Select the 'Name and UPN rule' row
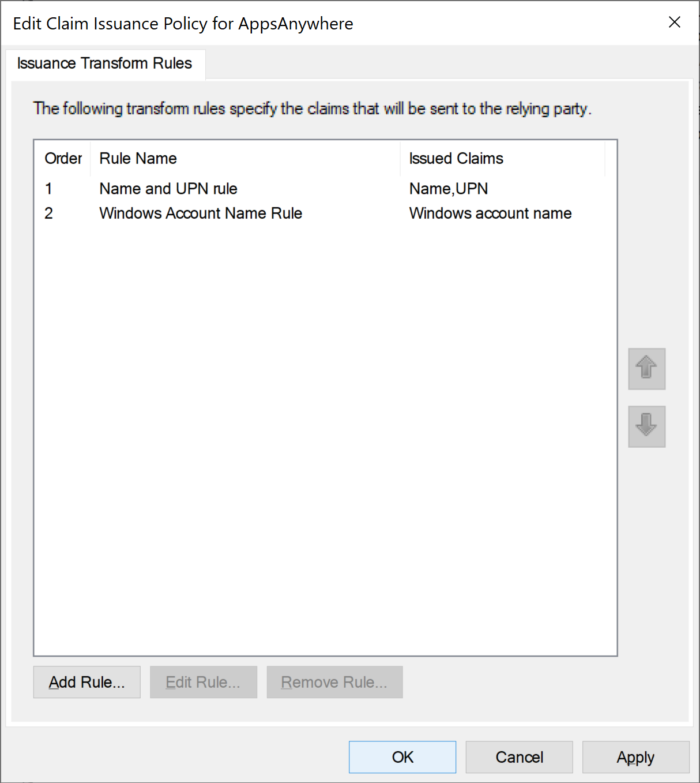This screenshot has height=783, width=700. point(325,189)
